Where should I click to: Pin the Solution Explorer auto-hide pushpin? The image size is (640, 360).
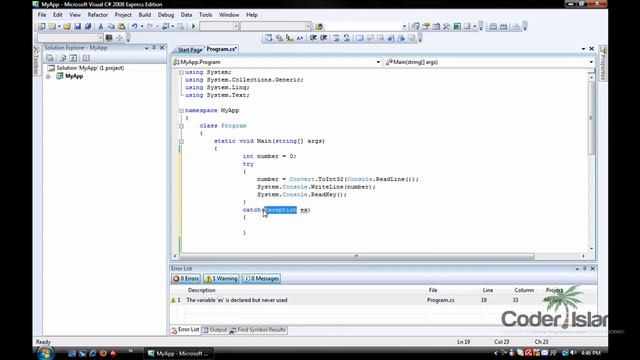tap(154, 48)
